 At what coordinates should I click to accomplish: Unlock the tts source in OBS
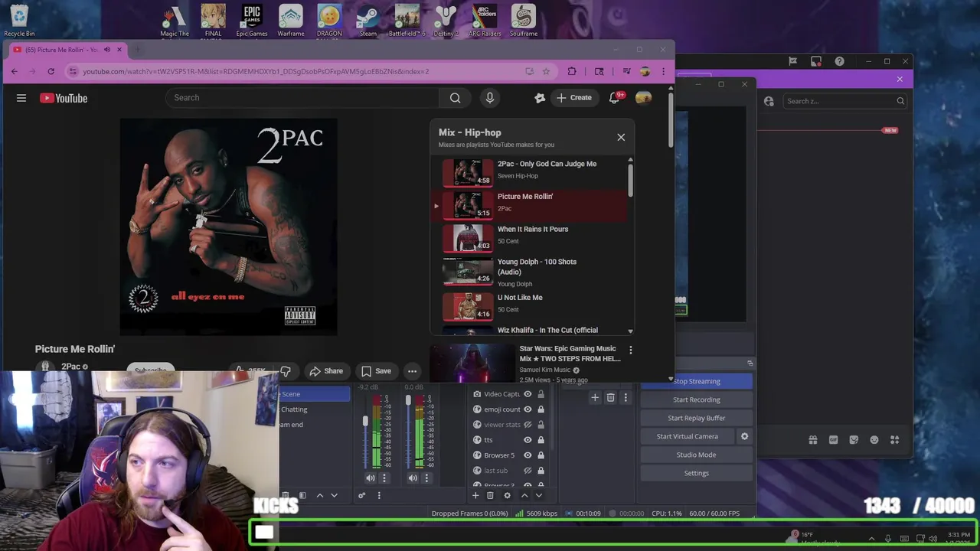541,440
